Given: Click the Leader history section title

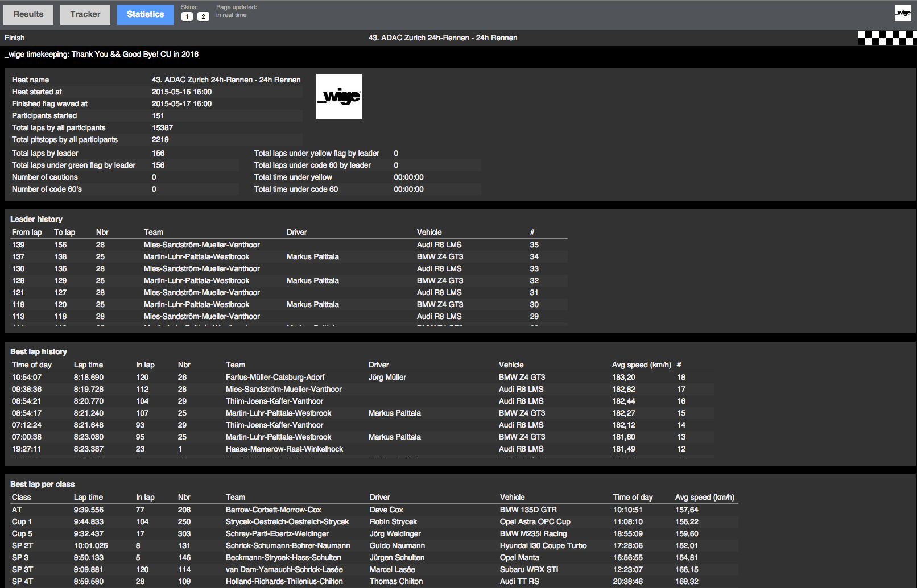Looking at the screenshot, I should [36, 219].
